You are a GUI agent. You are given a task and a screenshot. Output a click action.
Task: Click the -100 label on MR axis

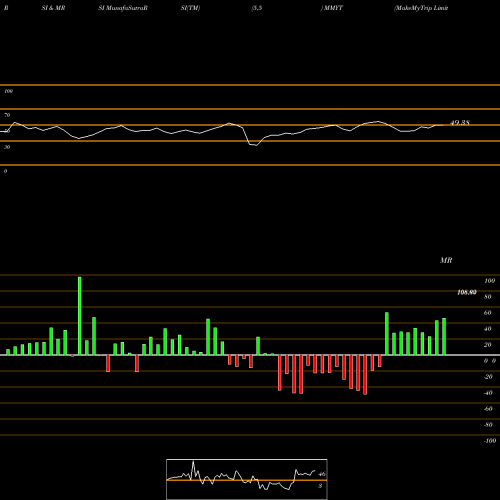tap(490, 441)
